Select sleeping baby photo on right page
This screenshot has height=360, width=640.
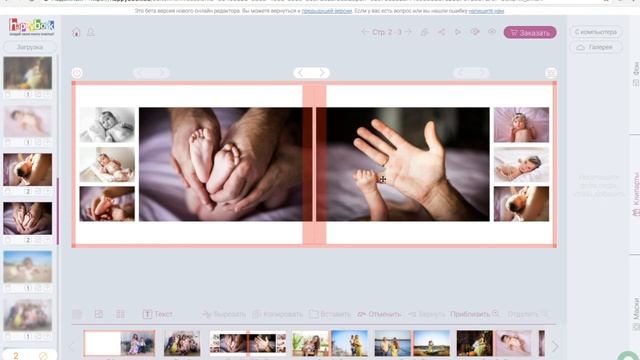pos(521,164)
